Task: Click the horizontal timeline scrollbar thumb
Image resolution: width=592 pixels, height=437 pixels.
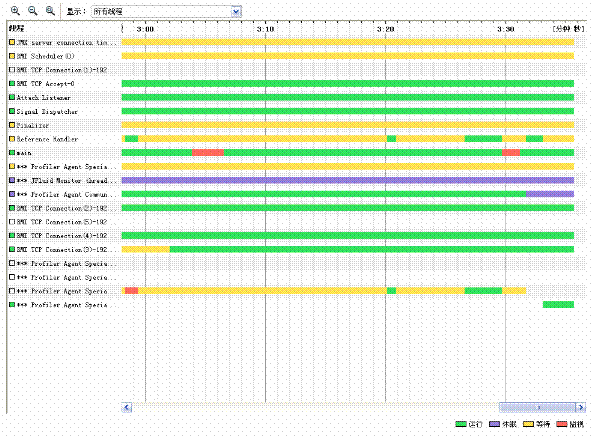Action: point(537,407)
